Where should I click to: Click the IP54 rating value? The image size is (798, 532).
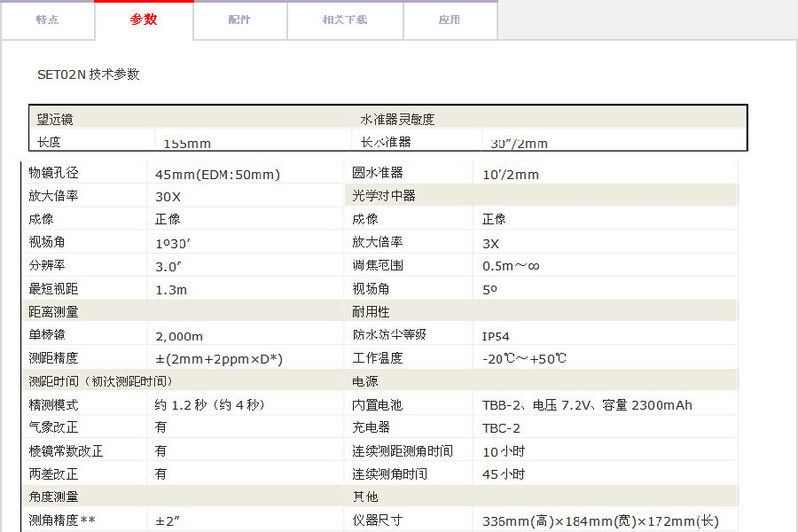pyautogui.click(x=496, y=336)
